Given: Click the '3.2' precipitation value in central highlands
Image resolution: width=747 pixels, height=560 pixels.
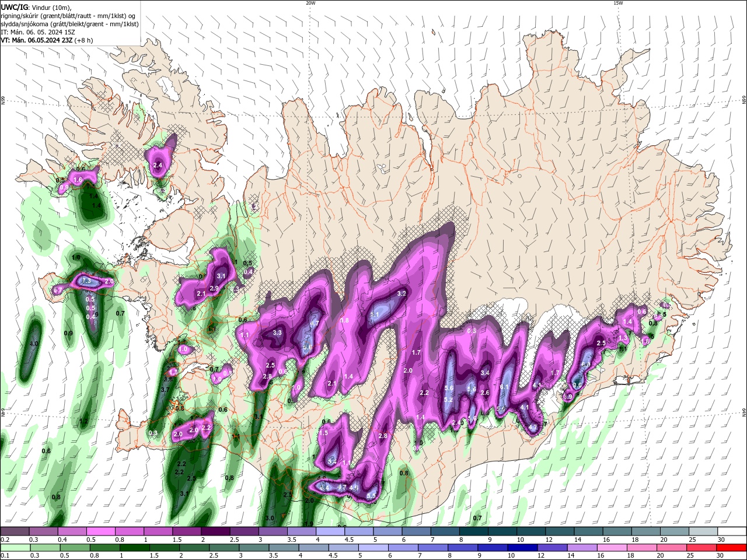Looking at the screenshot, I should tap(402, 294).
